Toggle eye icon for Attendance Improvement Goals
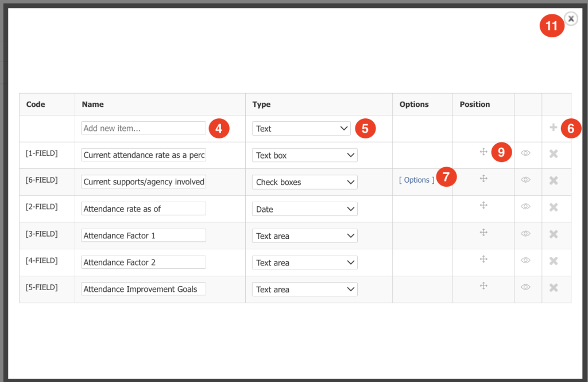The height and width of the screenshot is (382, 588). pos(526,287)
